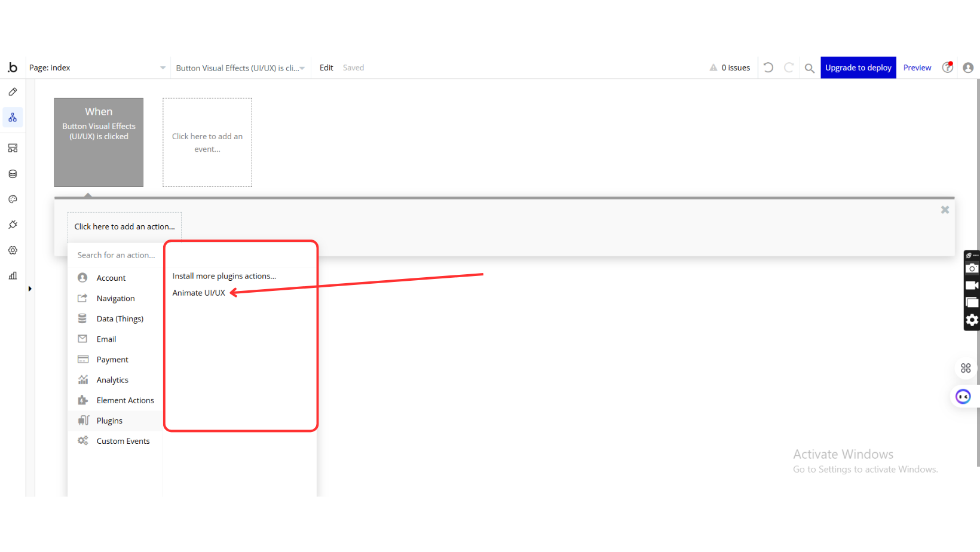Open the Workflow tab in the sidebar
Screen dimensions: 980x552
tap(13, 118)
